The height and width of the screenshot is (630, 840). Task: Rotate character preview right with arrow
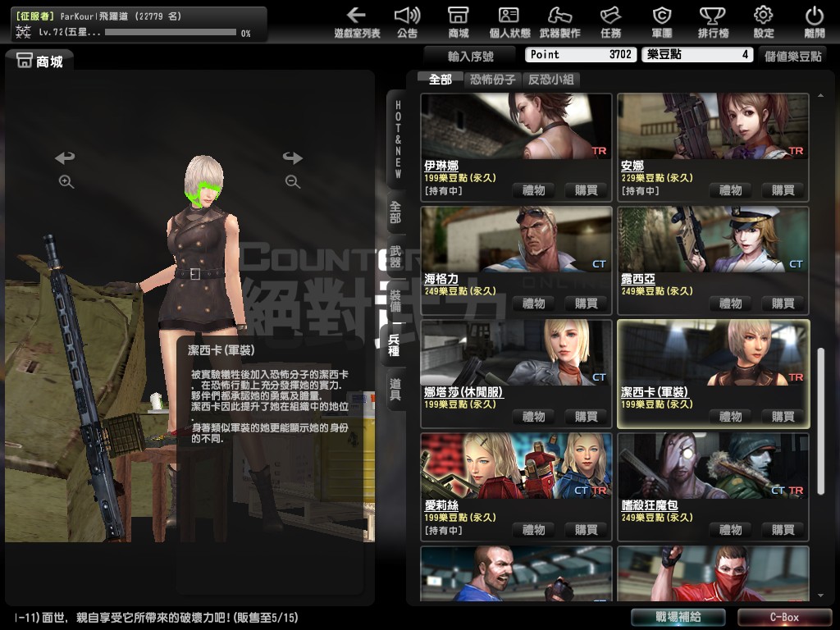(293, 157)
